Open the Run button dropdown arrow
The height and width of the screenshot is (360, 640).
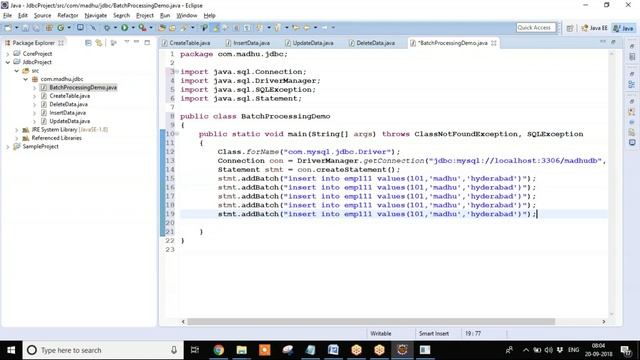[x=133, y=28]
